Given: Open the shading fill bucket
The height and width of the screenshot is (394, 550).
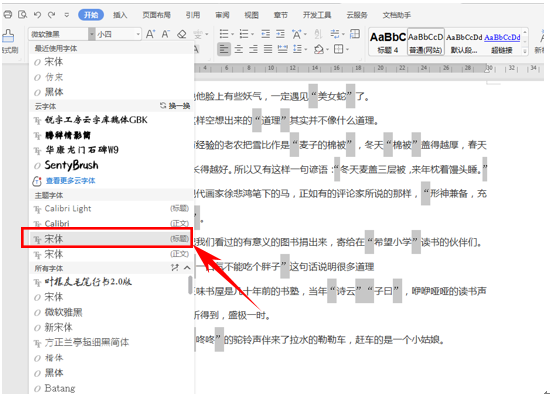Looking at the screenshot, I should 319,49.
